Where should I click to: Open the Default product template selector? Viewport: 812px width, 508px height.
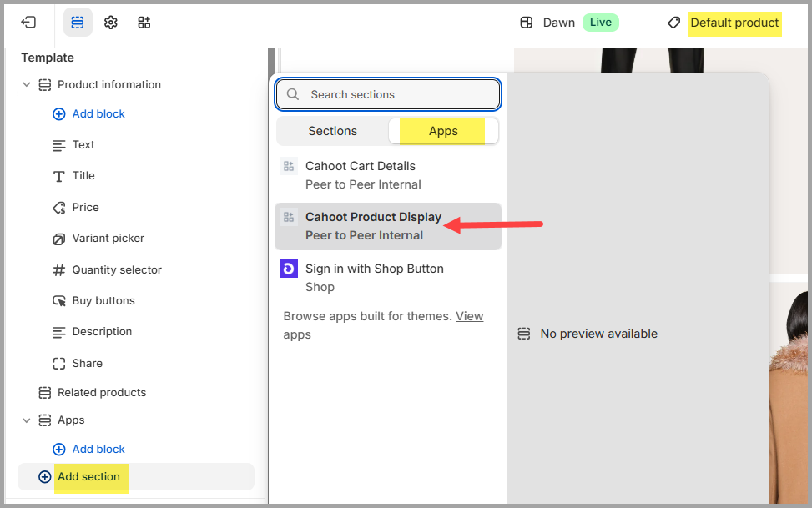734,23
